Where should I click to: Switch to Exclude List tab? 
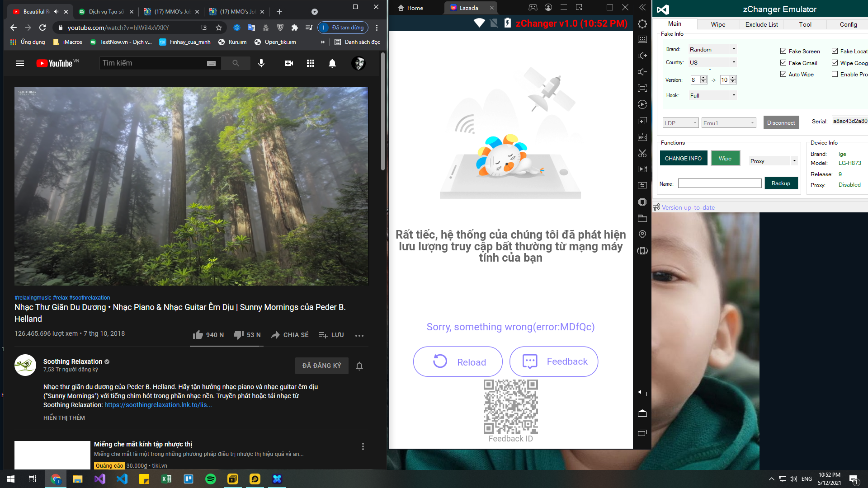(761, 24)
